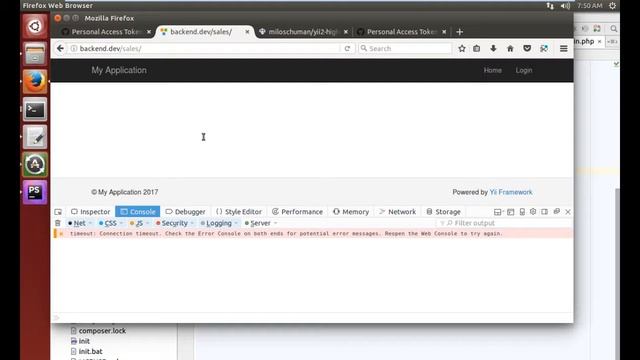
Task: Reload the backend.dev/sales page
Action: pyautogui.click(x=347, y=48)
